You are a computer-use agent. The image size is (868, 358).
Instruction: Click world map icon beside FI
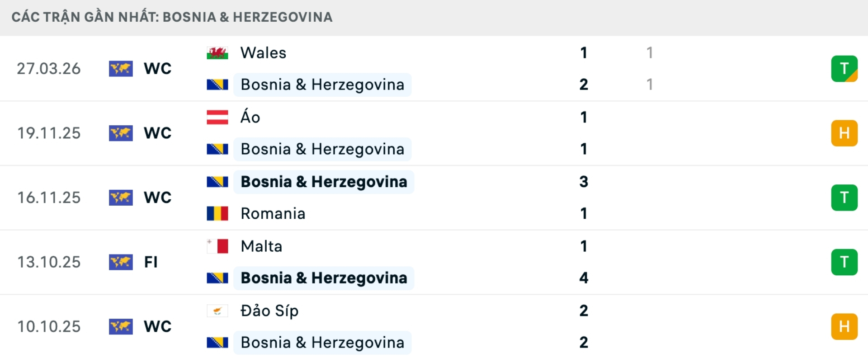(121, 262)
